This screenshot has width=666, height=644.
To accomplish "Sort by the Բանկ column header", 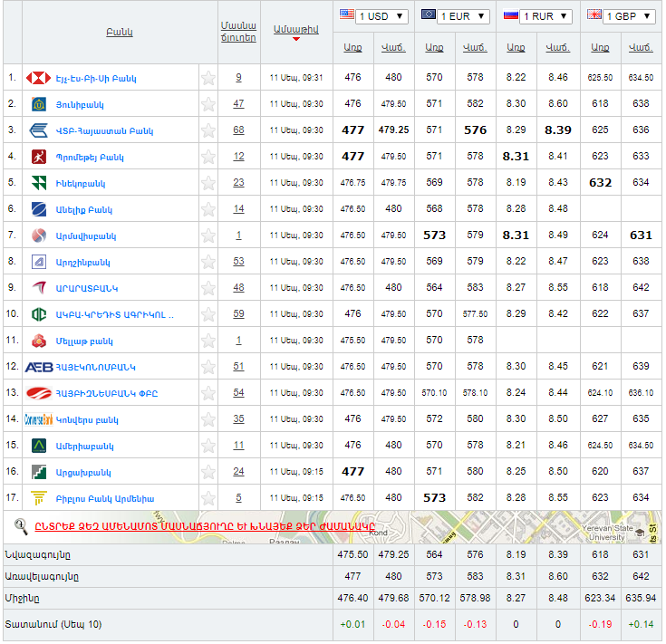I will [119, 32].
